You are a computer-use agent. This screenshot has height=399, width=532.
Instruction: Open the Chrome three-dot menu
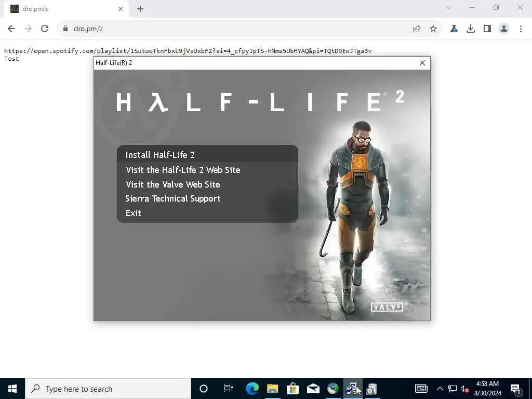tap(521, 29)
